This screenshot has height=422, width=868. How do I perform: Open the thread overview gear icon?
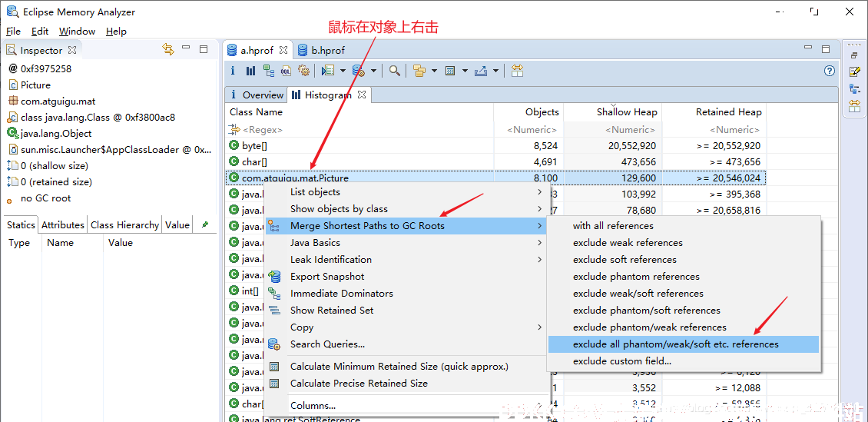point(303,71)
